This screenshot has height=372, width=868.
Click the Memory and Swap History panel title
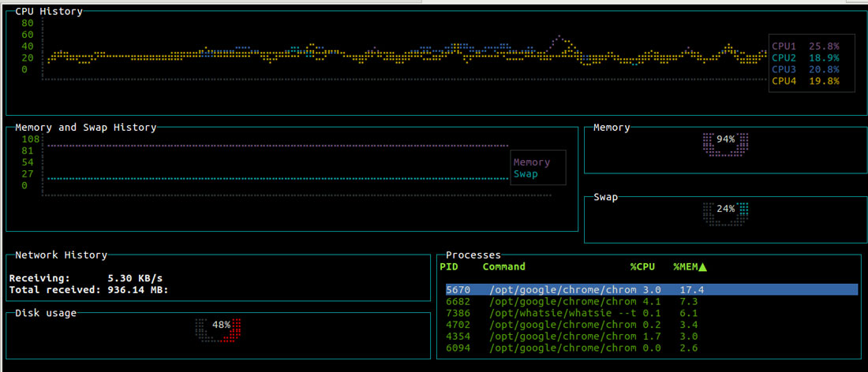click(86, 127)
